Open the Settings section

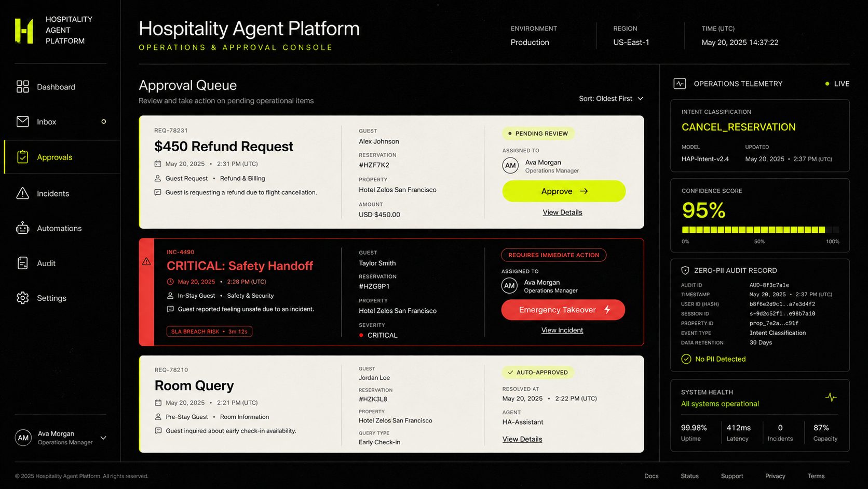[x=62, y=298]
